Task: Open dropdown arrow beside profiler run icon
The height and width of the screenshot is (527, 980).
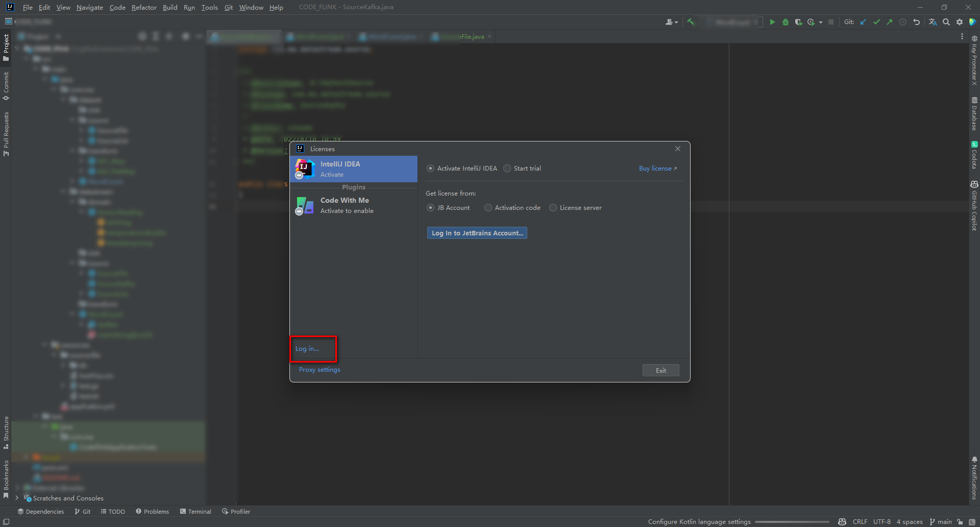Action: pyautogui.click(x=821, y=22)
